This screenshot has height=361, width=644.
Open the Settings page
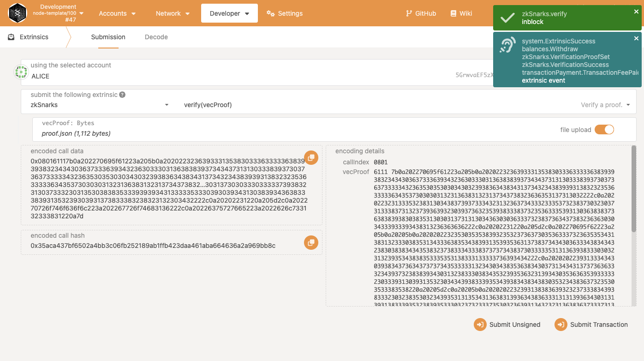(285, 13)
